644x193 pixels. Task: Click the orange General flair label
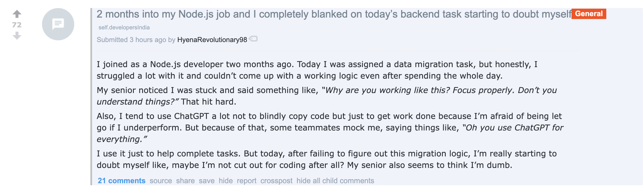tap(589, 14)
